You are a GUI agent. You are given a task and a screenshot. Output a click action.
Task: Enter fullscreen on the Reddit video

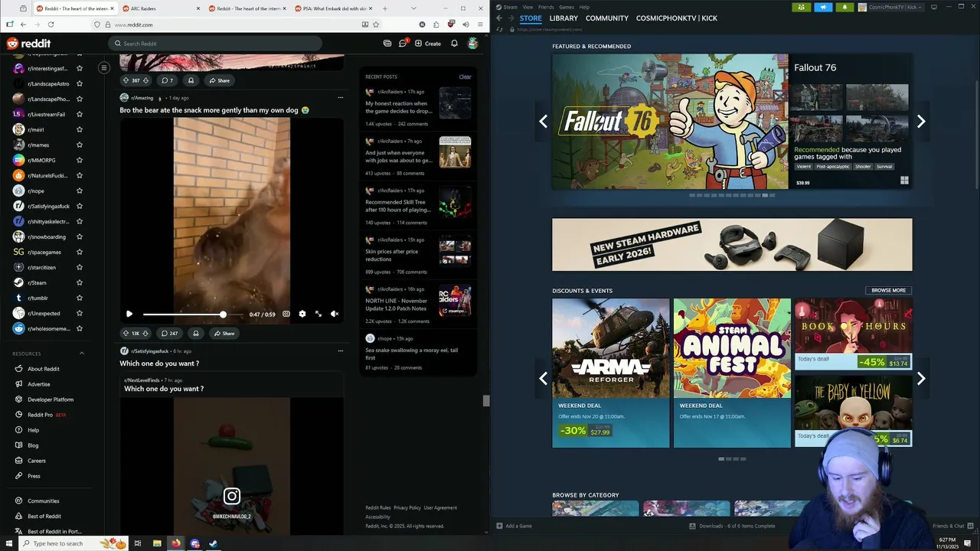(318, 314)
